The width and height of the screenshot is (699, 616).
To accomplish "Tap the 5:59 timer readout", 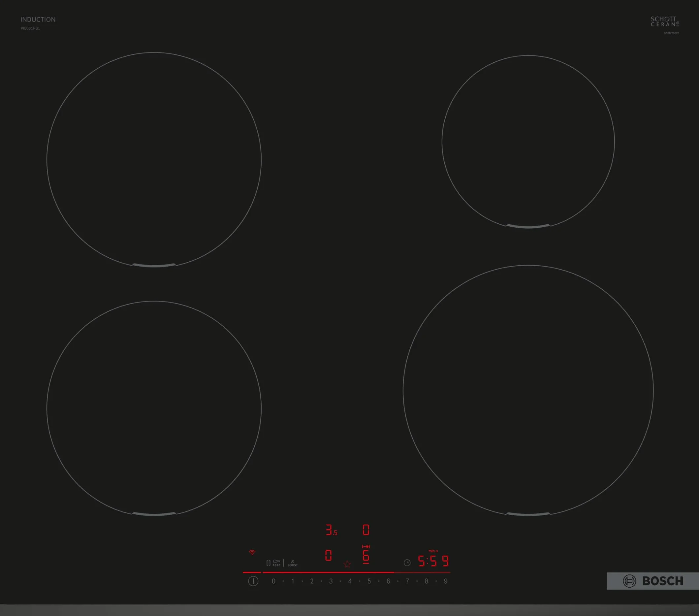I will 433,561.
